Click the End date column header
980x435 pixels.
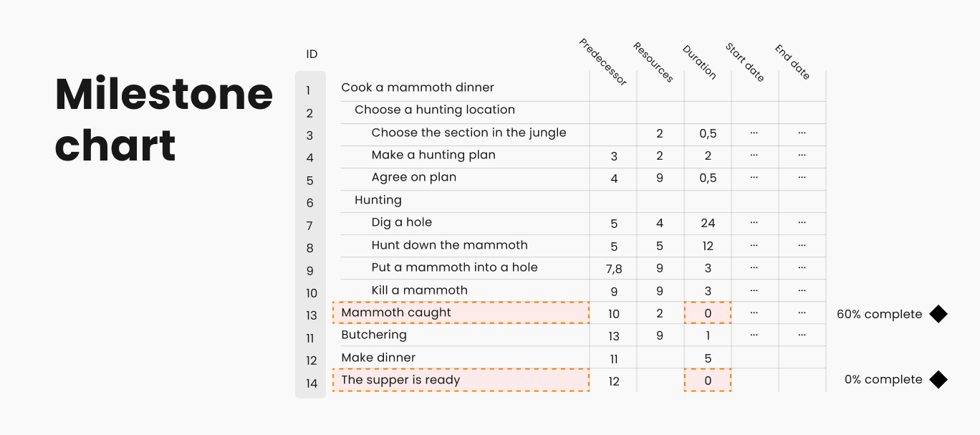[792, 62]
